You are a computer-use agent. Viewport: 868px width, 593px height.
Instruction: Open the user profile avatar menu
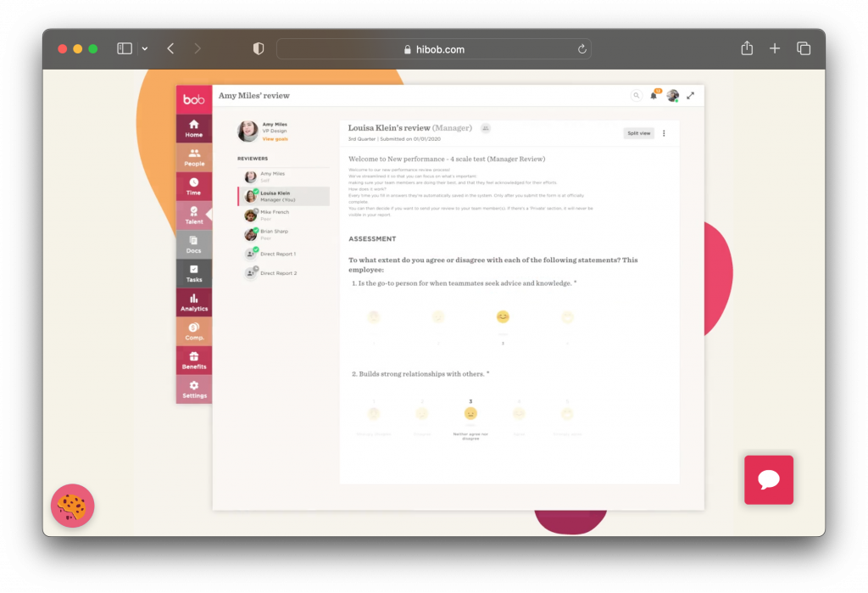click(x=672, y=95)
